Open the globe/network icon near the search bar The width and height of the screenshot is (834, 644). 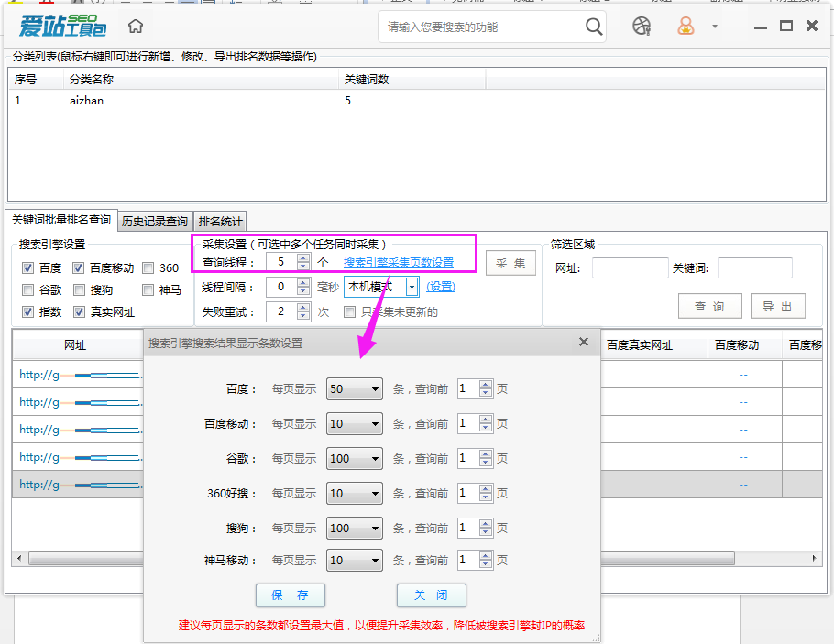[x=642, y=27]
